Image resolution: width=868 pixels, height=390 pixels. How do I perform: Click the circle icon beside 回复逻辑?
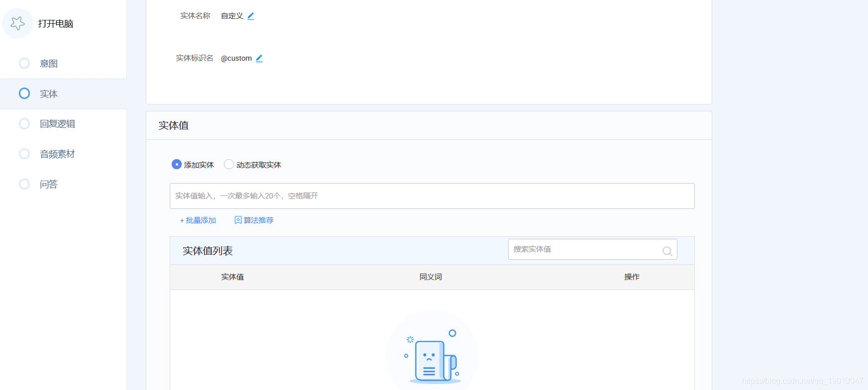pyautogui.click(x=24, y=123)
